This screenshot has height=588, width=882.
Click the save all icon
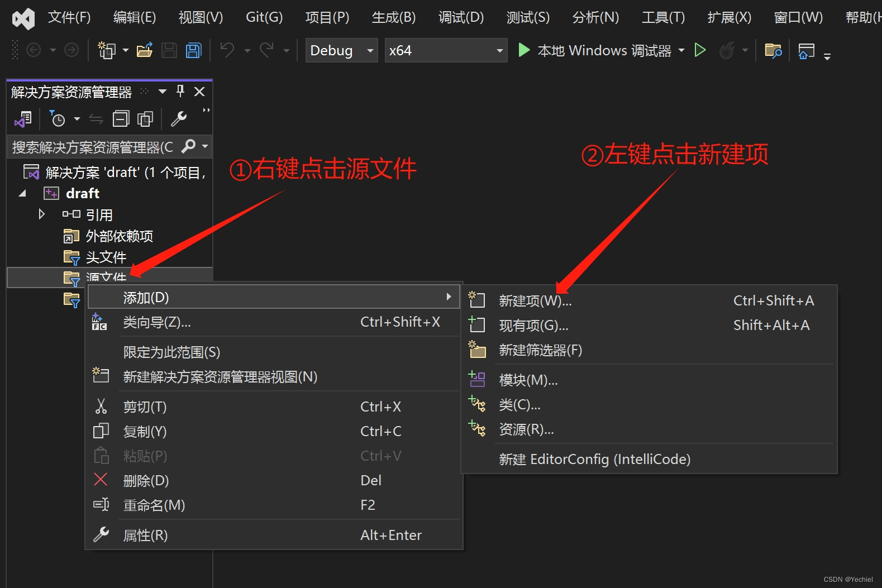194,50
